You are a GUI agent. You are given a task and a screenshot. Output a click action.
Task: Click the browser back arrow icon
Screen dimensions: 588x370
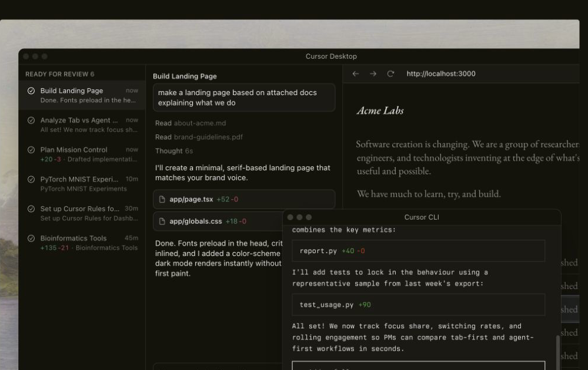tap(356, 74)
